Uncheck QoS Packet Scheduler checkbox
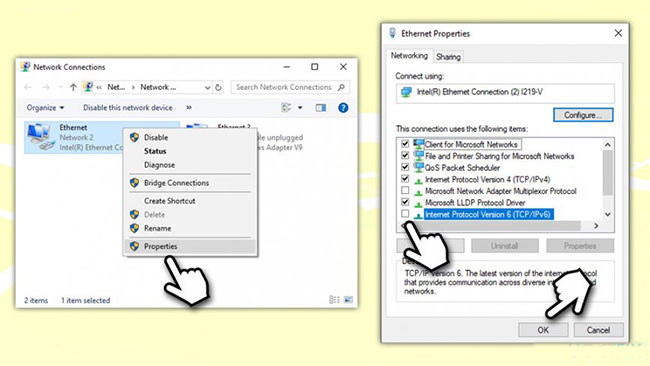 pyautogui.click(x=405, y=167)
